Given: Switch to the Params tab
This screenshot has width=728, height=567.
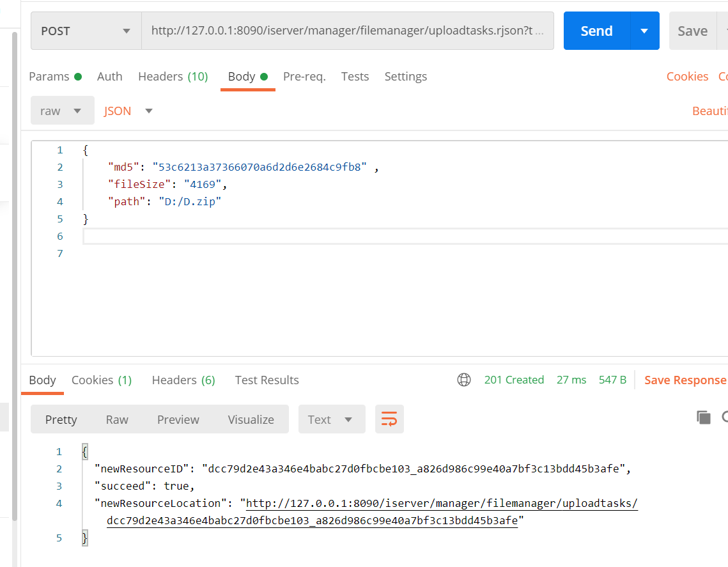Looking at the screenshot, I should click(x=55, y=77).
